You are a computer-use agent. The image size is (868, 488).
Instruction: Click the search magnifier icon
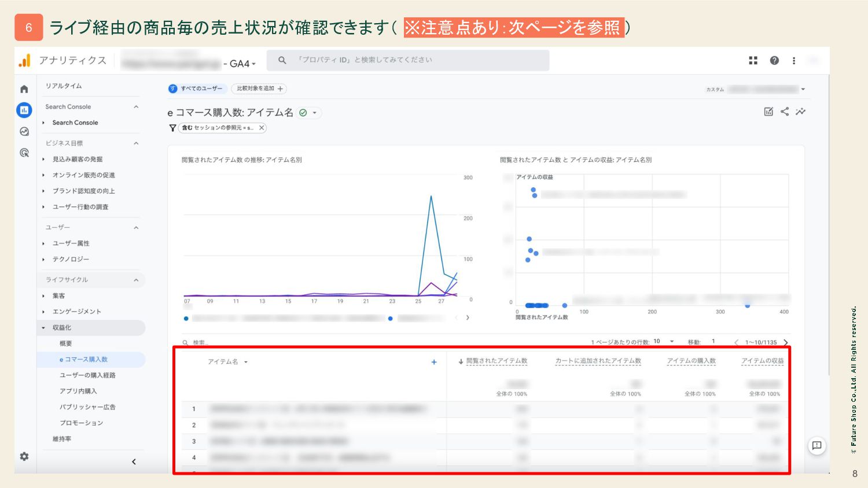[x=282, y=60]
